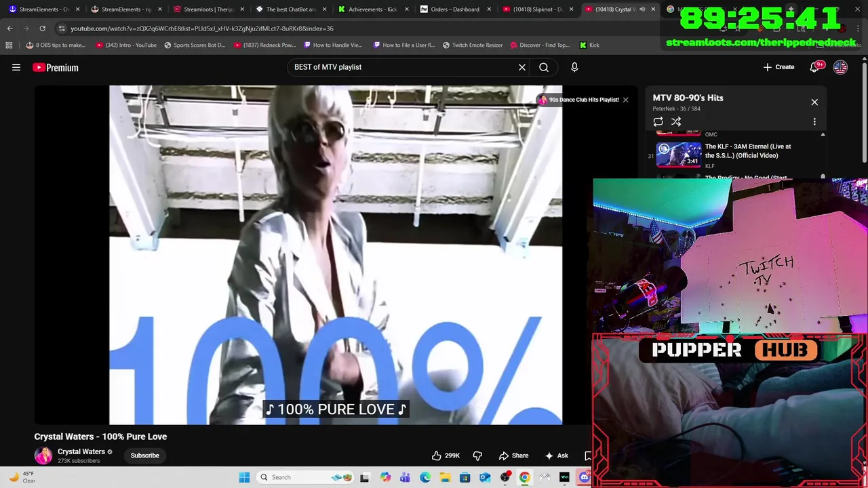Open Kick bookmark
This screenshot has width=868, height=488.
point(589,45)
